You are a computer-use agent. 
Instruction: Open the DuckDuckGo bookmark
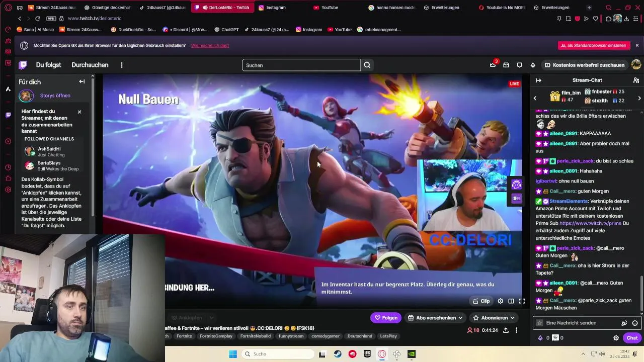(x=133, y=30)
